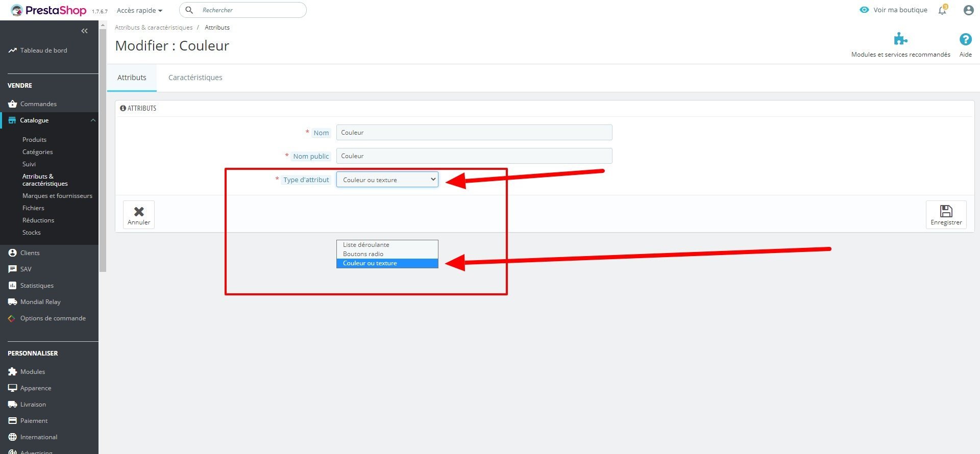The width and height of the screenshot is (980, 454).
Task: Click the Paiement card icon
Action: 12,421
